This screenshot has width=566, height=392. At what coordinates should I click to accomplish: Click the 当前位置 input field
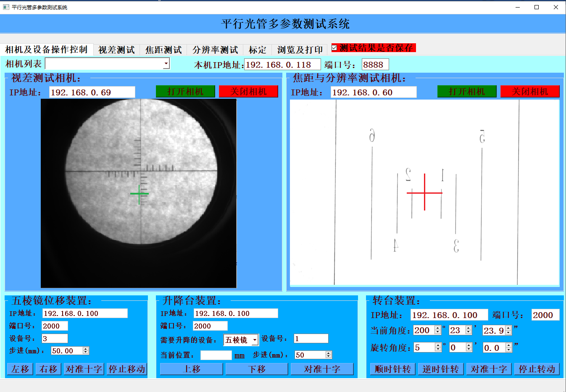click(x=216, y=355)
